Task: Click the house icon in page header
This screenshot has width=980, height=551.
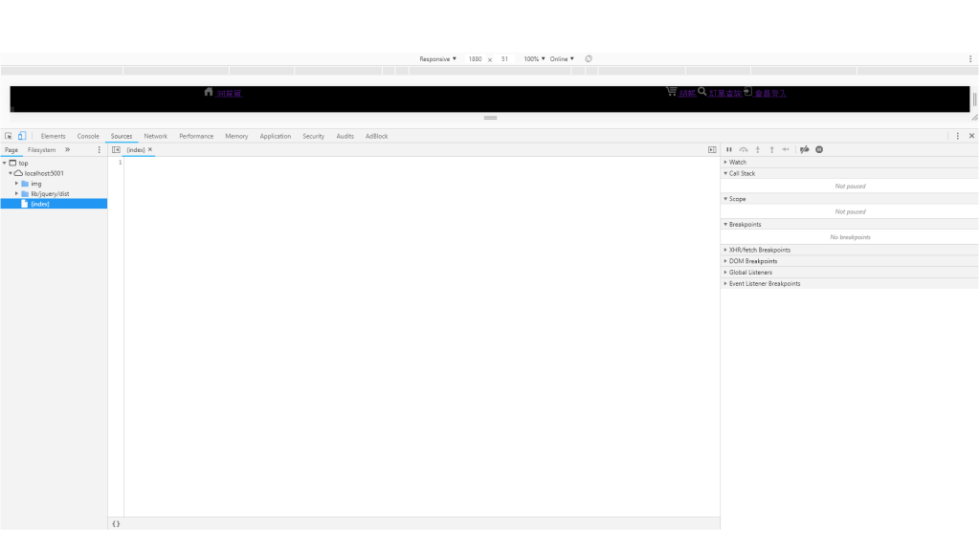Action: pyautogui.click(x=209, y=92)
